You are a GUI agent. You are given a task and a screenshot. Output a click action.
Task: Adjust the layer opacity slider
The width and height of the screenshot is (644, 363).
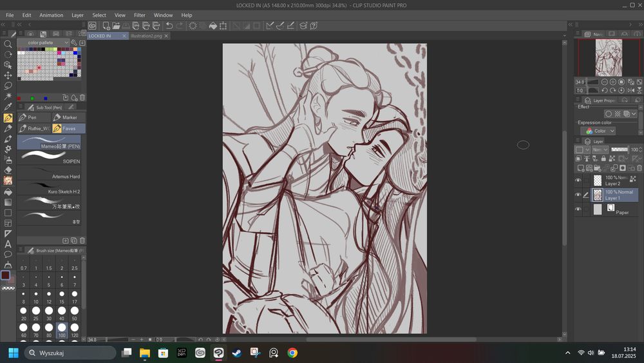coord(620,150)
